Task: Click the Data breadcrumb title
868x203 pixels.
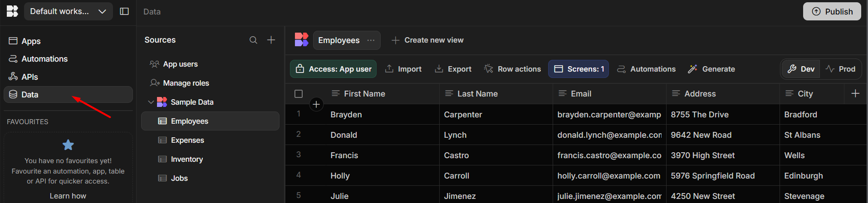Action: pyautogui.click(x=152, y=12)
